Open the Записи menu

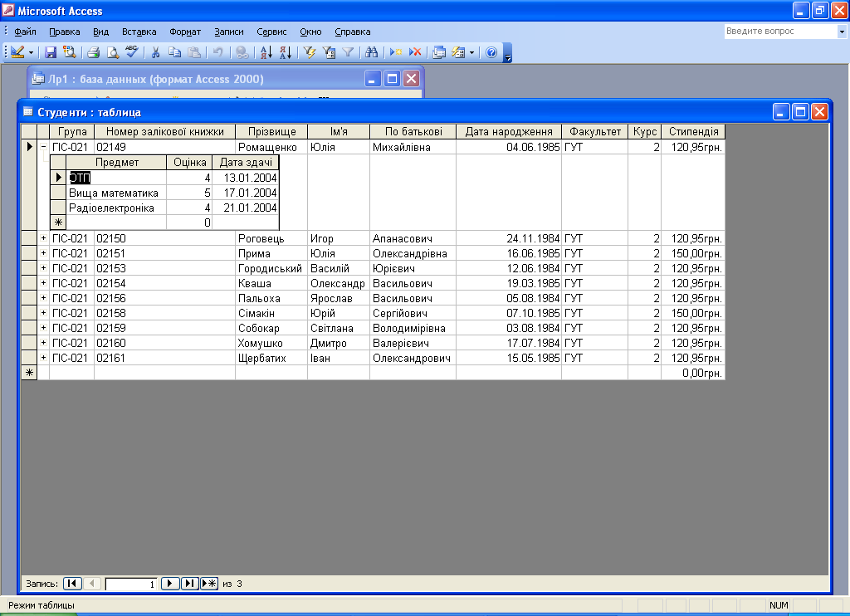tap(229, 32)
